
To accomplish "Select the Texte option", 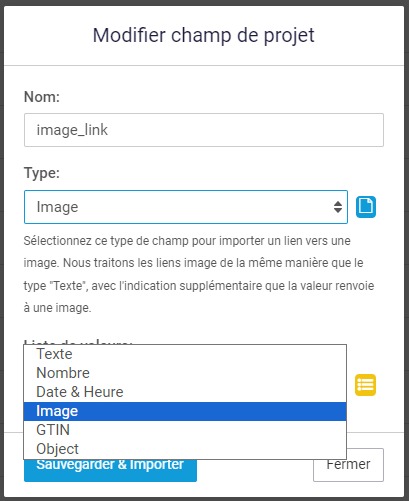I will coord(185,354).
